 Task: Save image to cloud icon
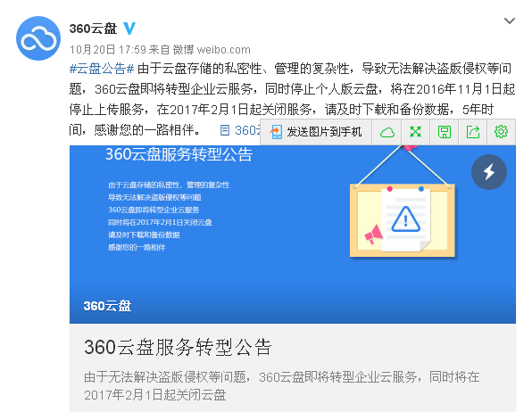pos(387,132)
